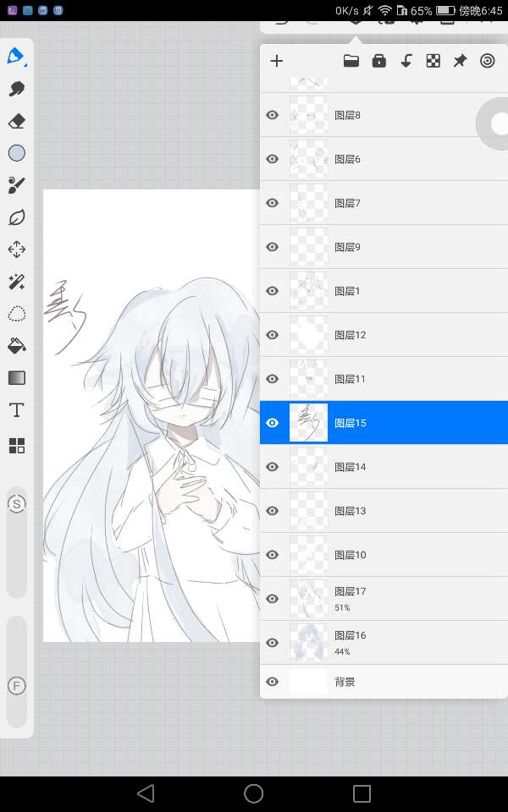Create a new layer folder
508x812 pixels.
click(x=351, y=61)
